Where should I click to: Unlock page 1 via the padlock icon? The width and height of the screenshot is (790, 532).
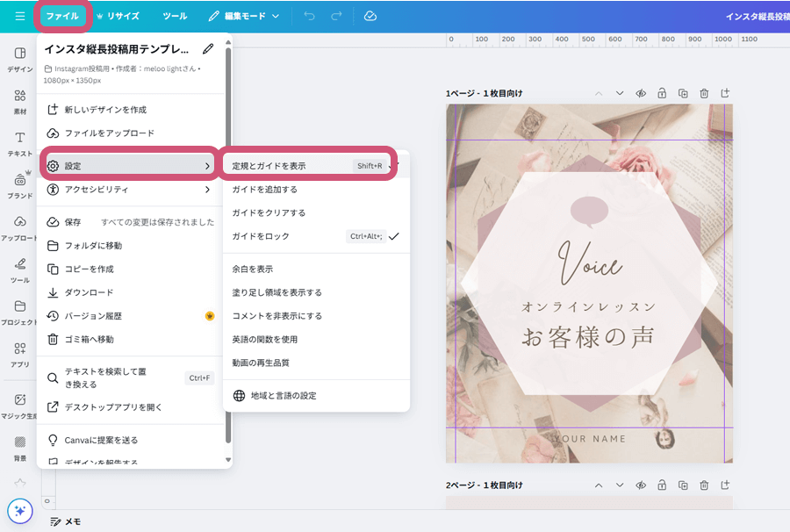[662, 92]
